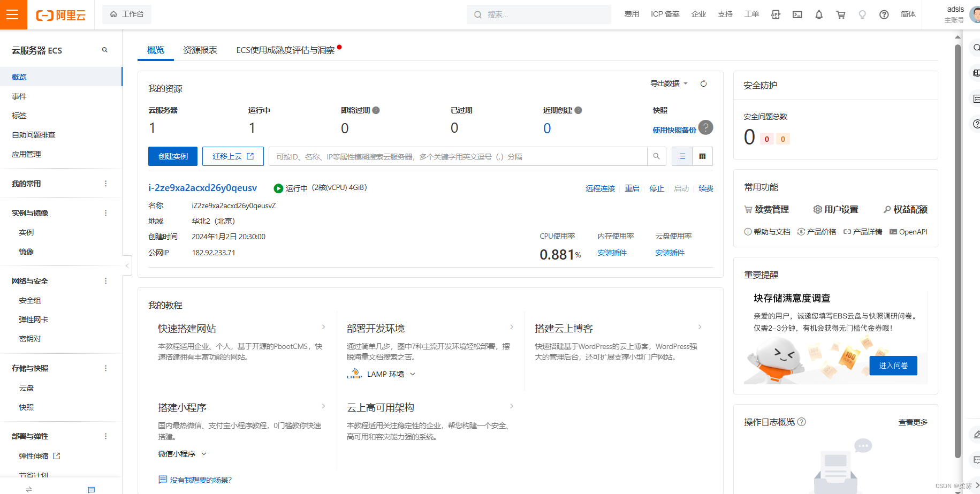Open 存储与快照 more options menu
The height and width of the screenshot is (494, 980).
(105, 368)
